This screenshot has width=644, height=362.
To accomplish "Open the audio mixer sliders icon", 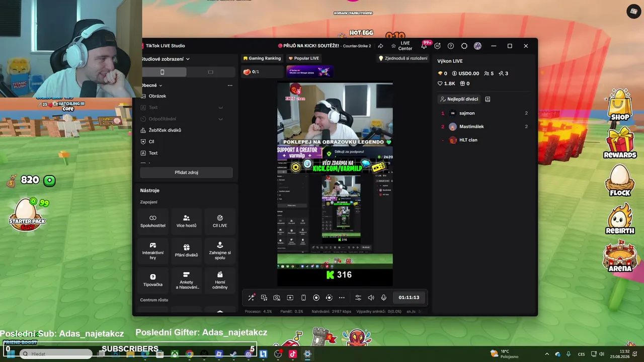I will [x=358, y=298].
